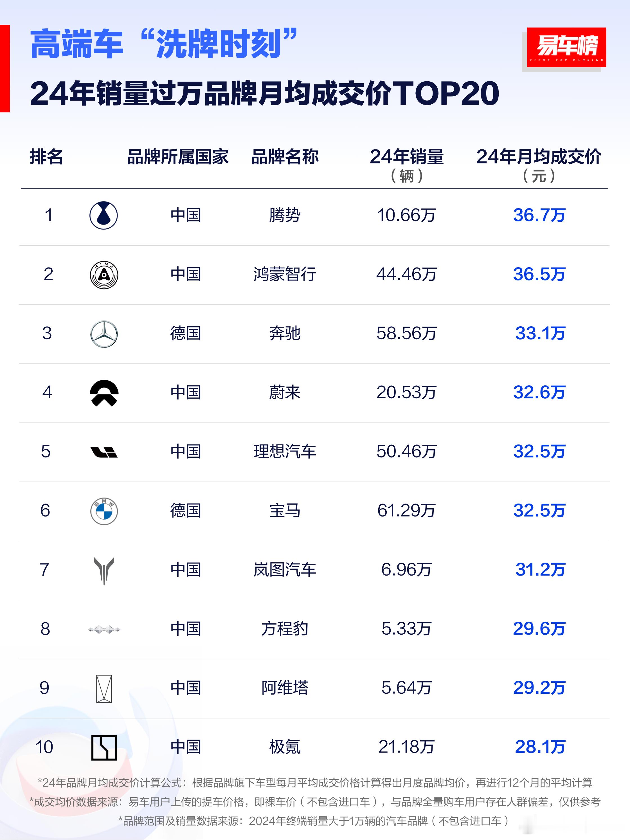The height and width of the screenshot is (840, 630).
Task: Click footnote starting *成交均价数据来源
Action: coord(315,802)
